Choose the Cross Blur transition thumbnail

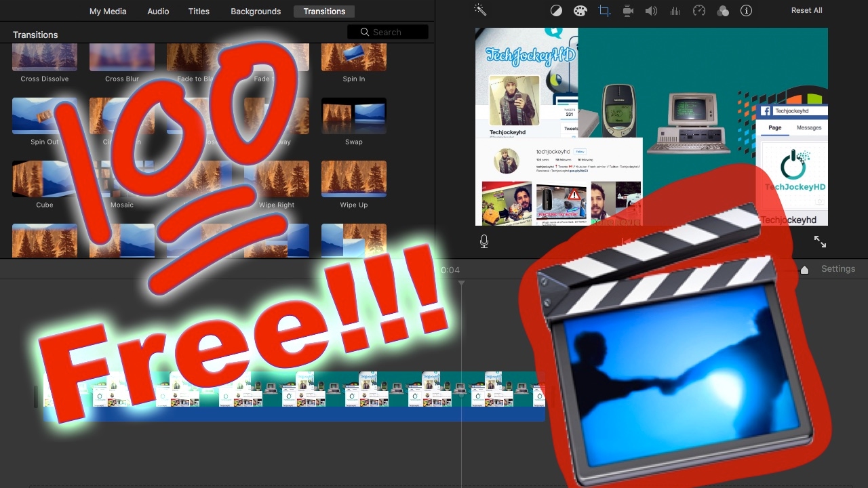point(122,58)
